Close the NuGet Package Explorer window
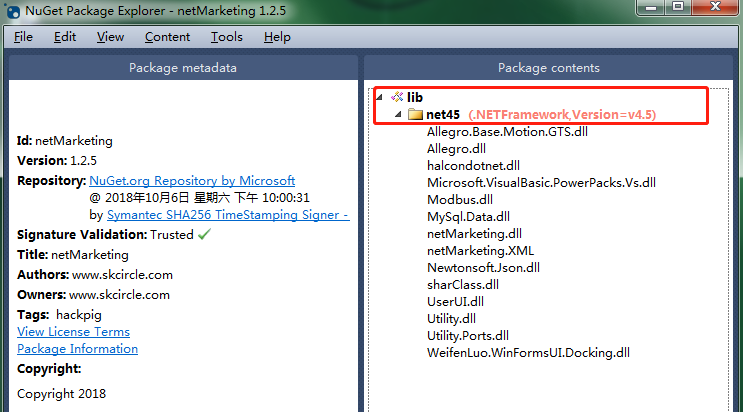The image size is (743, 412). pyautogui.click(x=716, y=8)
